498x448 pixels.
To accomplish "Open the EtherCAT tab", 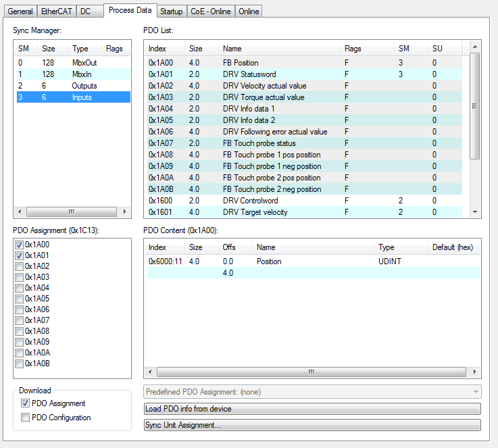I will tap(57, 11).
